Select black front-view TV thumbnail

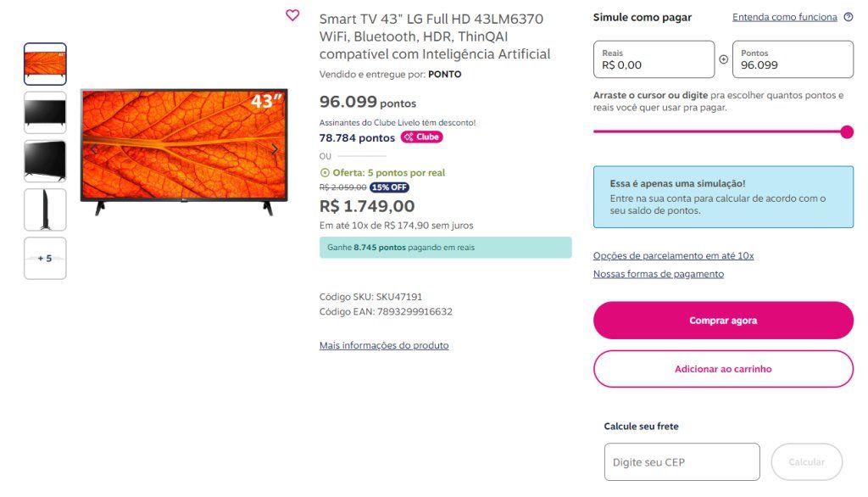tap(46, 113)
